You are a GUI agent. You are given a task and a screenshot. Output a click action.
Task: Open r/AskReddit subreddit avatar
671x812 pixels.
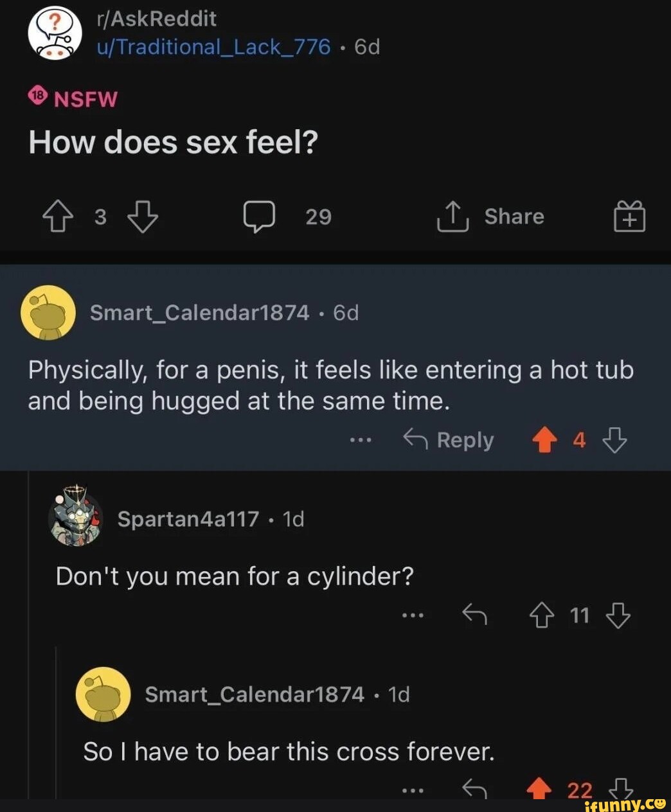pyautogui.click(x=55, y=32)
